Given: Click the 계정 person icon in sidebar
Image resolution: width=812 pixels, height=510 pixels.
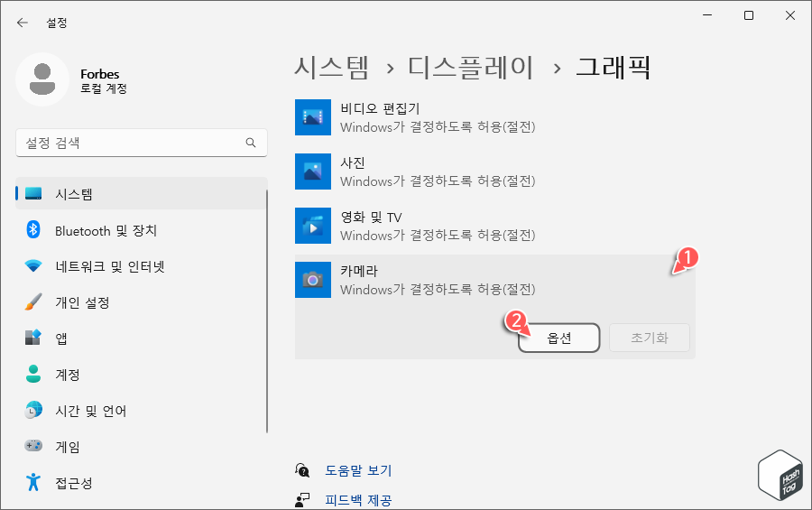Looking at the screenshot, I should [x=33, y=374].
